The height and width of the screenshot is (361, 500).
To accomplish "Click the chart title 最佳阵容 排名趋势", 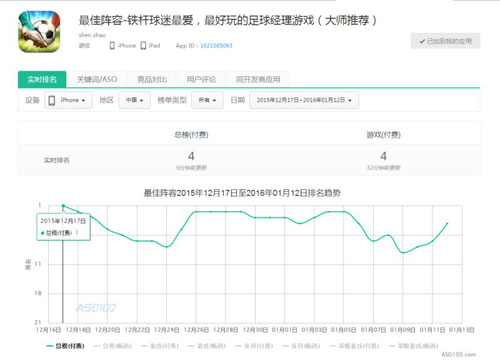I will click(x=242, y=193).
